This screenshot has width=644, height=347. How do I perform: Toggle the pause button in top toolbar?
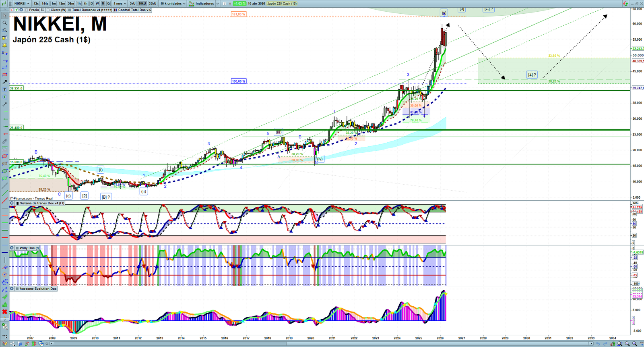[224, 4]
